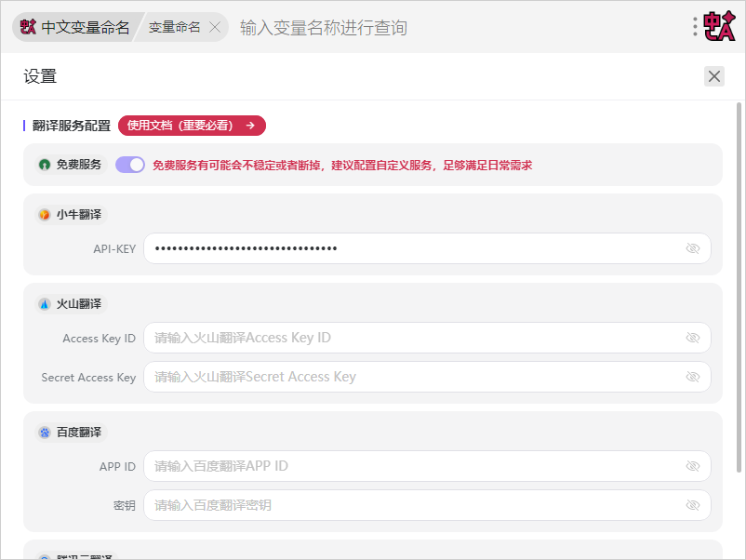Click the 火山翻译 service label
The height and width of the screenshot is (560, 746).
tap(79, 304)
